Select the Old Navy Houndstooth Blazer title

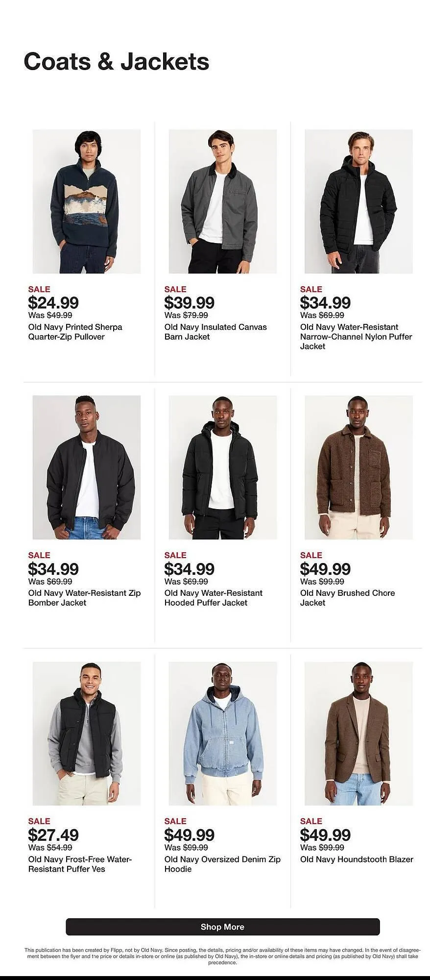point(357,859)
